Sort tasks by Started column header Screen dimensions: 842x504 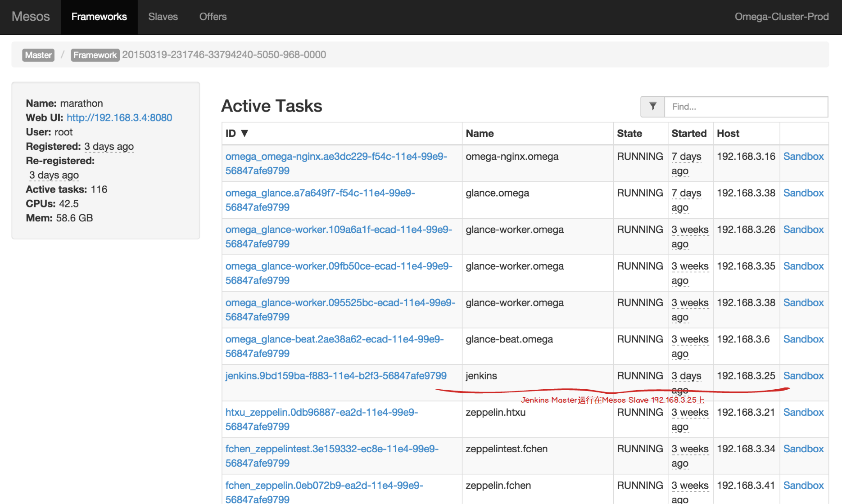(689, 133)
